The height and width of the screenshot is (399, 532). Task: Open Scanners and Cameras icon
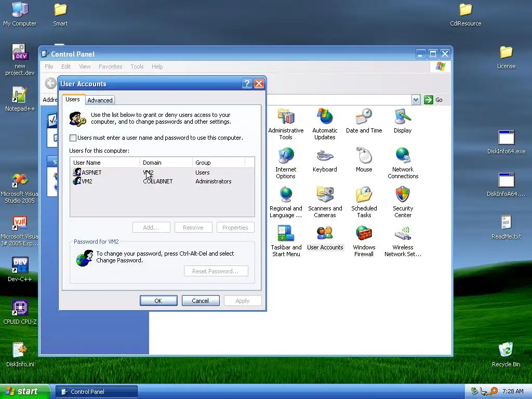click(x=325, y=202)
